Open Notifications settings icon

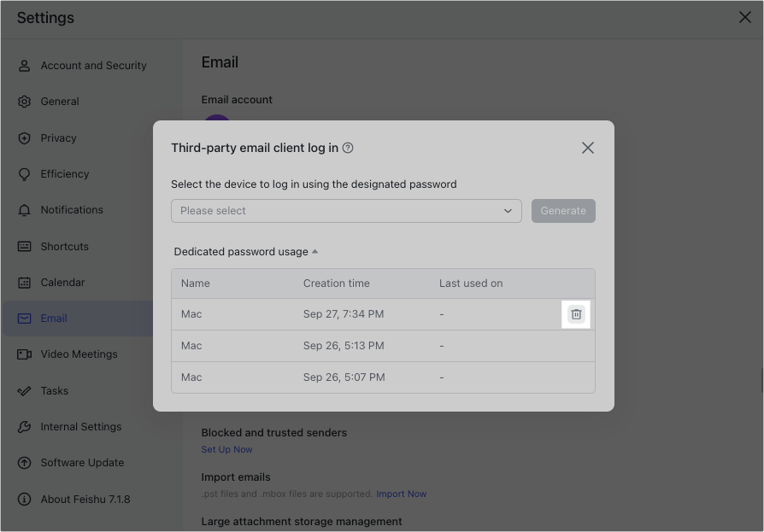coord(25,209)
